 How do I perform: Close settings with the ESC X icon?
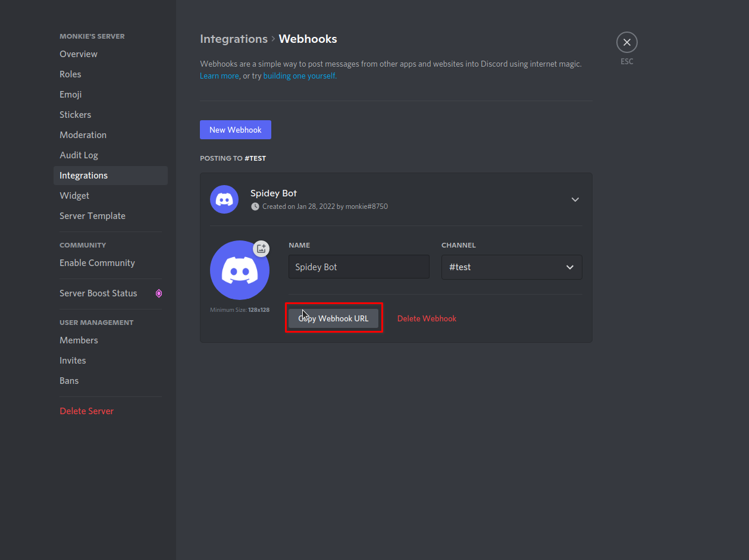pos(626,42)
